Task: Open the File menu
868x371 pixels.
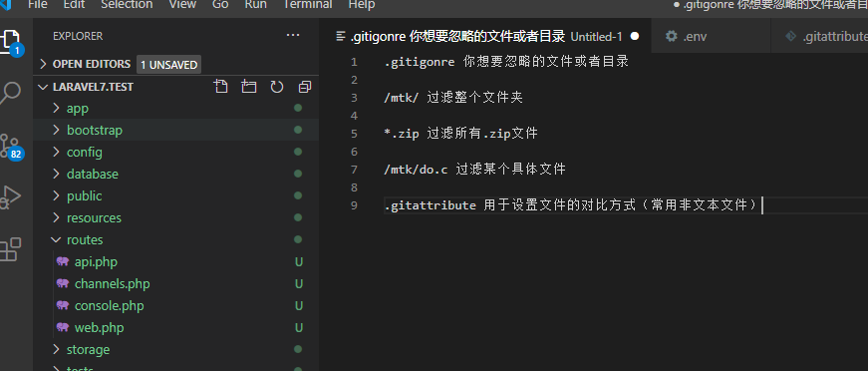Action: point(37,5)
